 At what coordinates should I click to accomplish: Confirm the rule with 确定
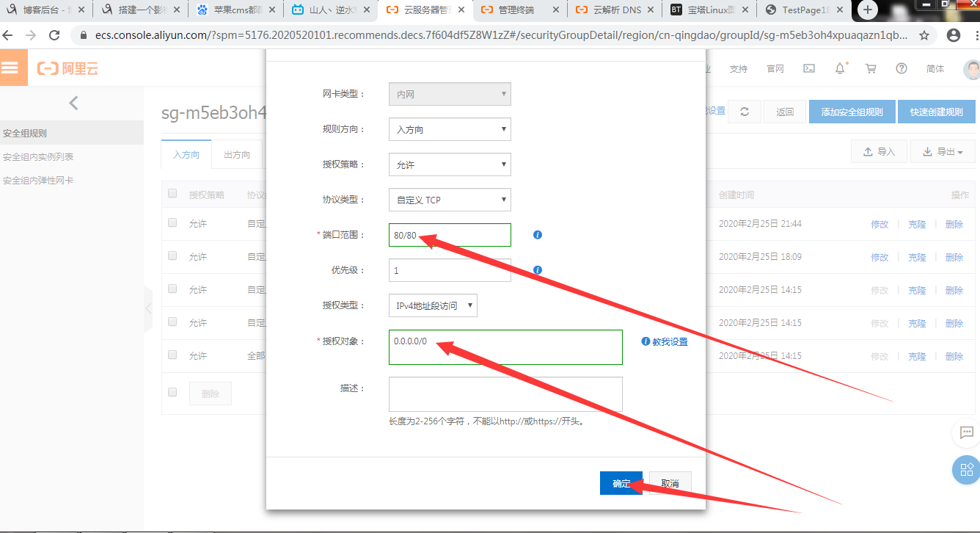point(621,483)
